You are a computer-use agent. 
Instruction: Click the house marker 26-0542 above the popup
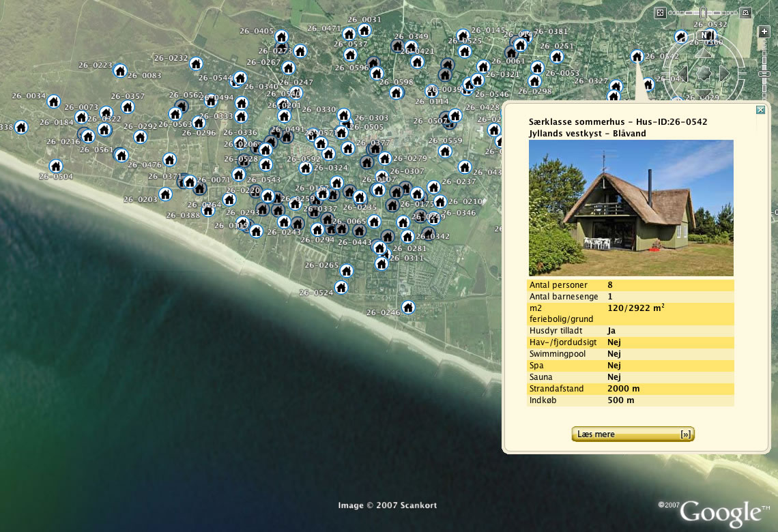pyautogui.click(x=637, y=56)
